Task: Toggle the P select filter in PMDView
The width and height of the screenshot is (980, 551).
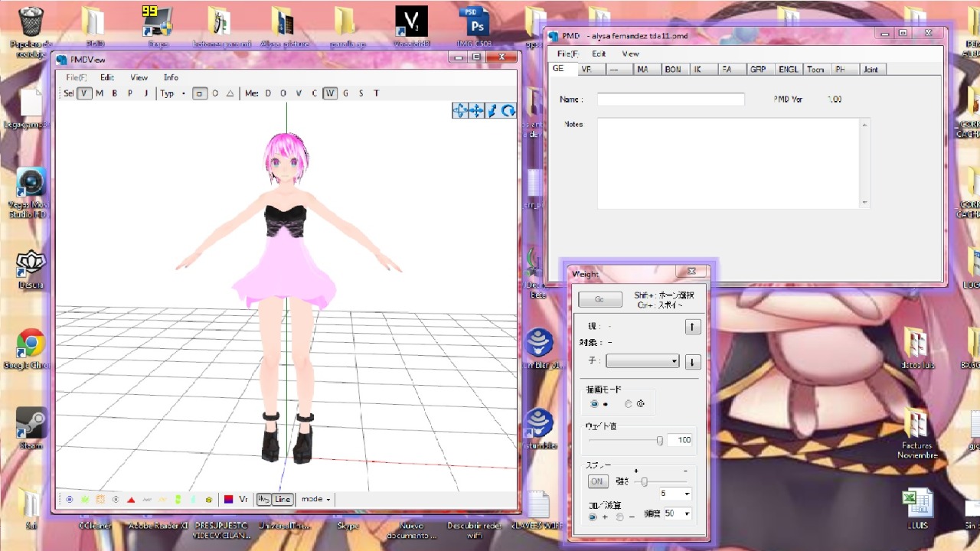Action: [x=130, y=93]
